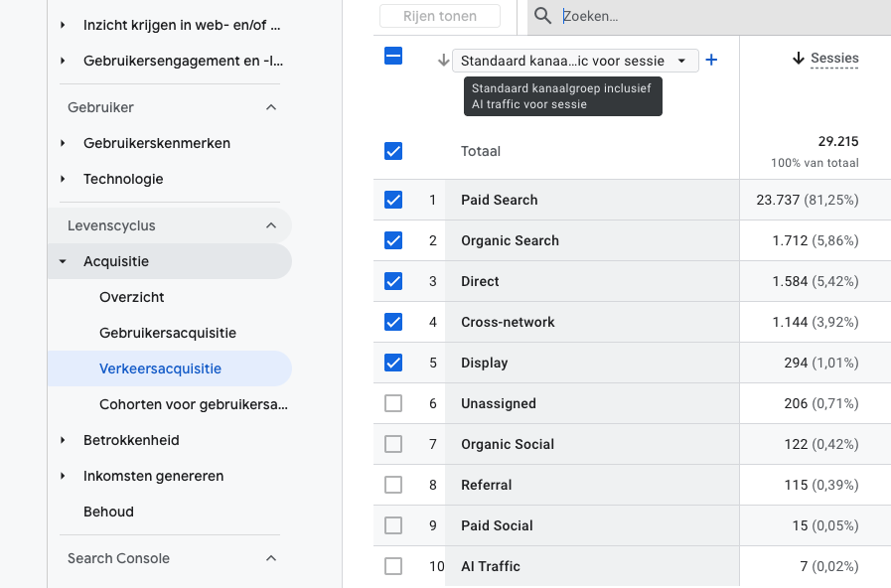
Task: Expand the Betrokkenheid tree arrow
Action: tap(63, 440)
